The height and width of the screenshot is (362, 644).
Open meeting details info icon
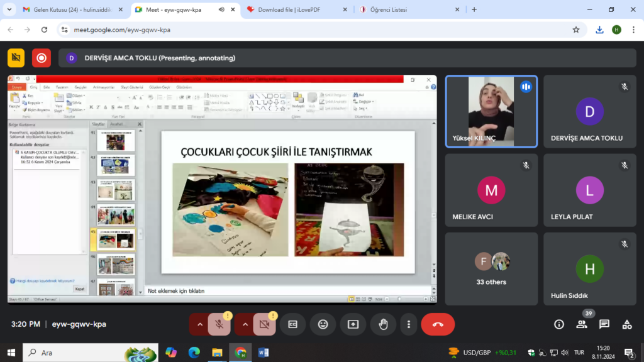pyautogui.click(x=559, y=324)
